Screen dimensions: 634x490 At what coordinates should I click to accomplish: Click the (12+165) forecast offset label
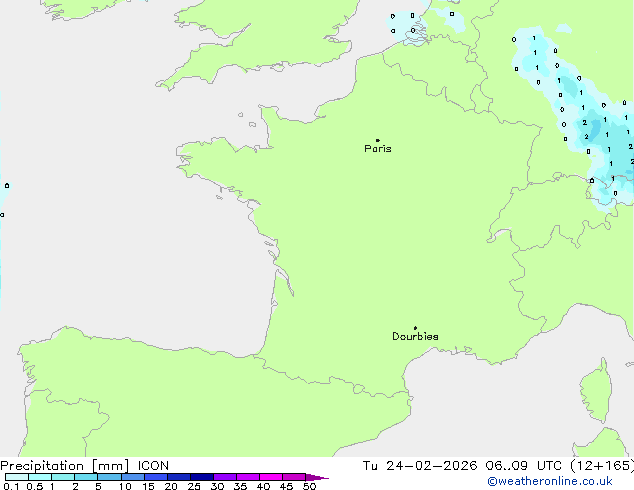pyautogui.click(x=602, y=466)
